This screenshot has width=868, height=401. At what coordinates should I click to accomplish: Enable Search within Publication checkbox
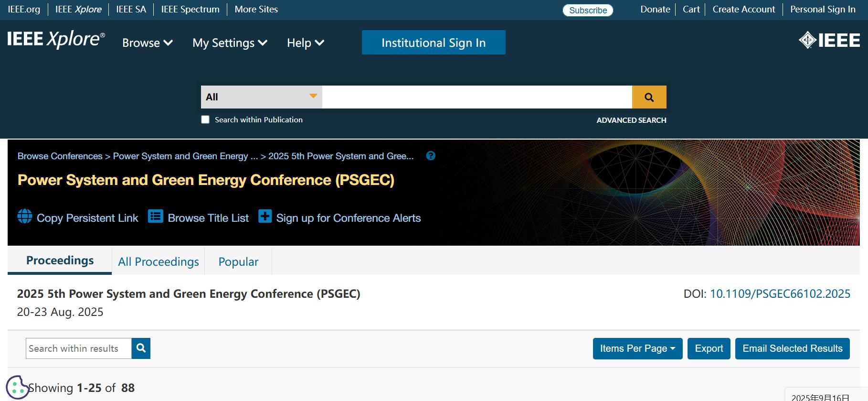(x=205, y=119)
